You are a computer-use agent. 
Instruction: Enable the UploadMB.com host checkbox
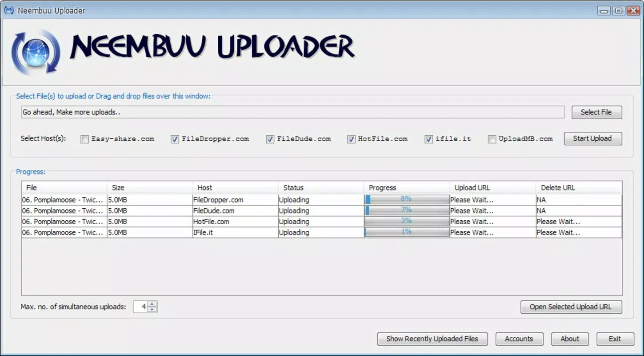[492, 139]
